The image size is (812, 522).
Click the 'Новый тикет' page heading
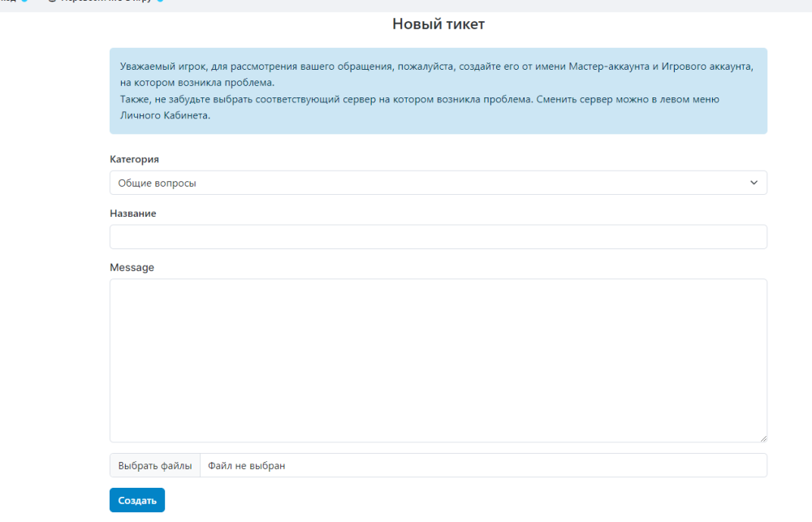coord(438,24)
